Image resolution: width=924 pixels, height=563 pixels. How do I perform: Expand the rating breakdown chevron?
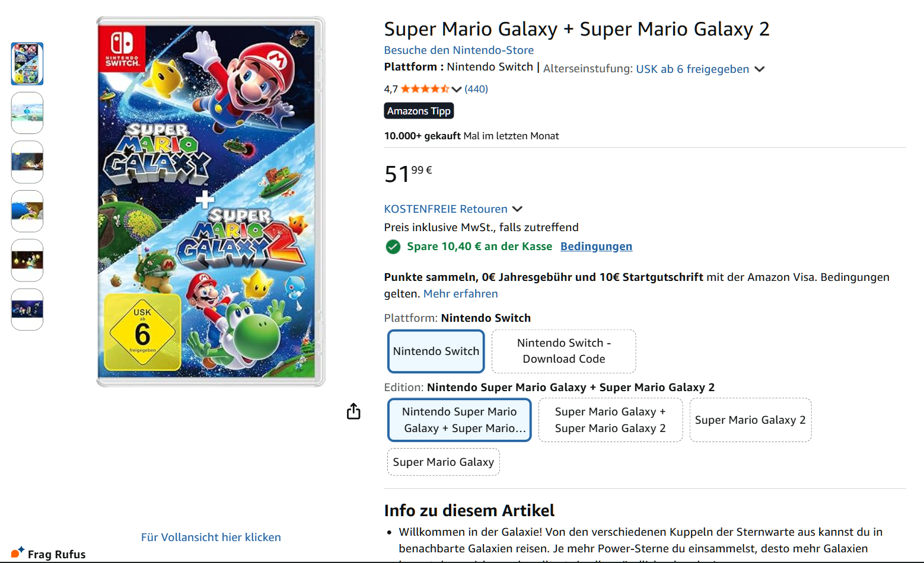pyautogui.click(x=456, y=89)
